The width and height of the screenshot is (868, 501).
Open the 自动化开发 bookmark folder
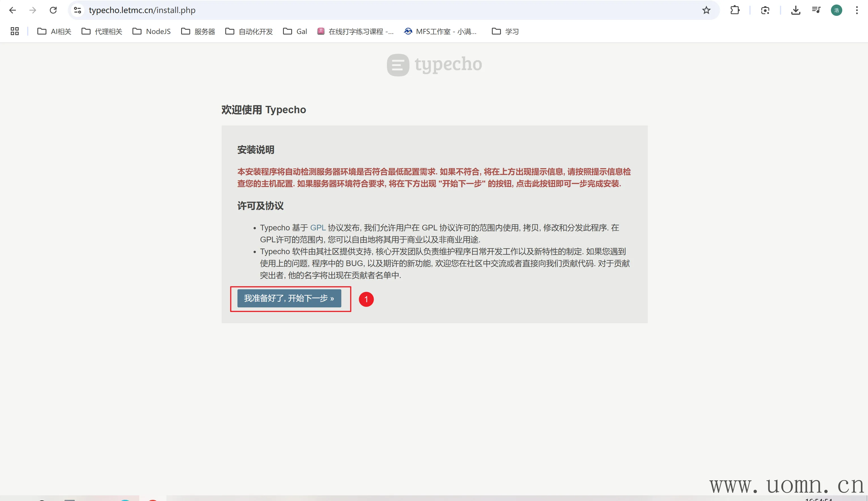pyautogui.click(x=249, y=31)
